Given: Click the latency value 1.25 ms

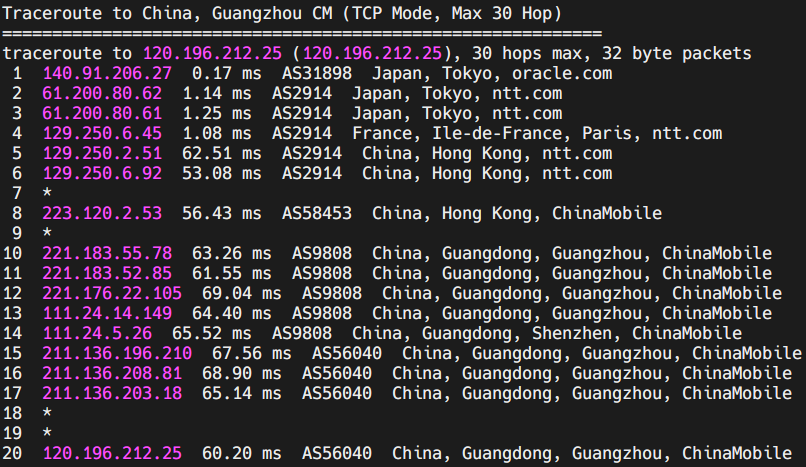Looking at the screenshot, I should pos(217,114).
